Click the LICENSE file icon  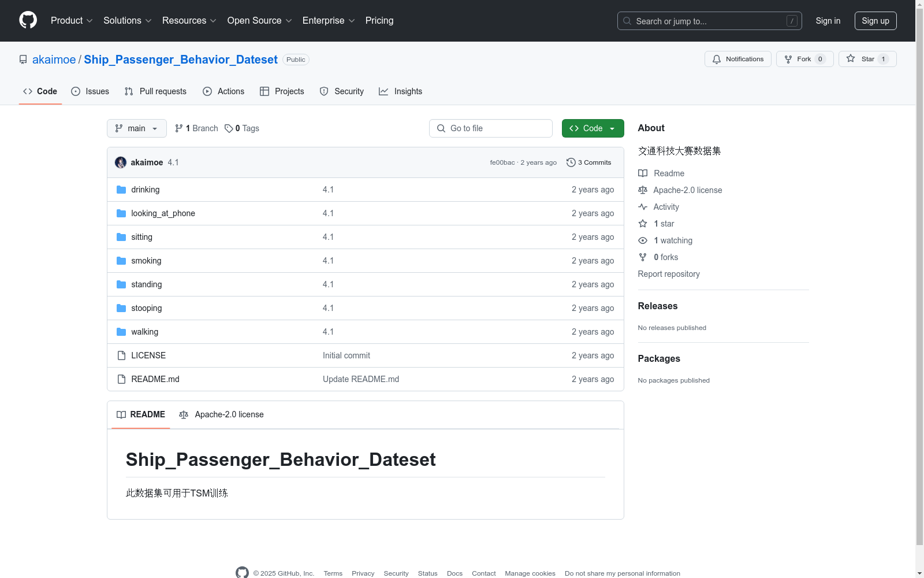point(121,355)
